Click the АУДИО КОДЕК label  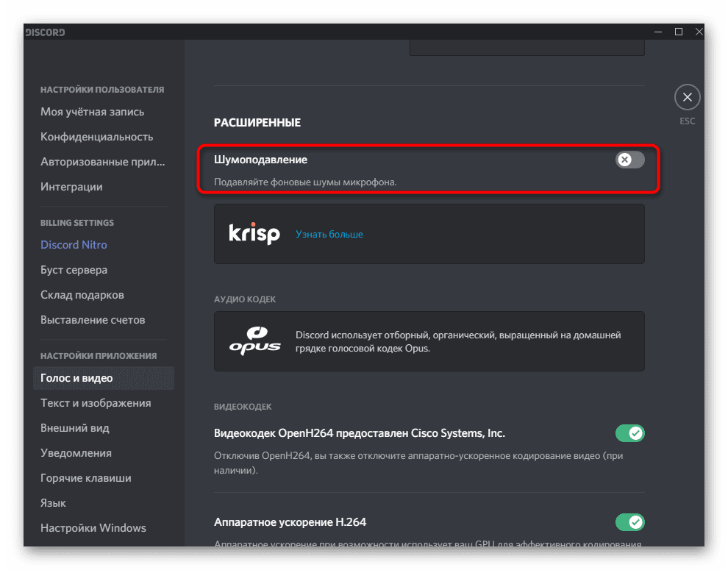tap(245, 299)
